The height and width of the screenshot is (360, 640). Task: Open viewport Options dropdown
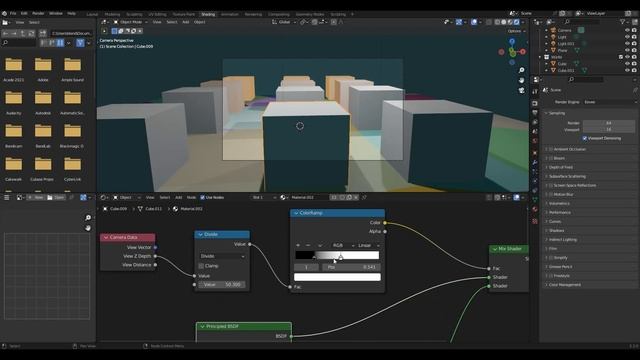(516, 31)
